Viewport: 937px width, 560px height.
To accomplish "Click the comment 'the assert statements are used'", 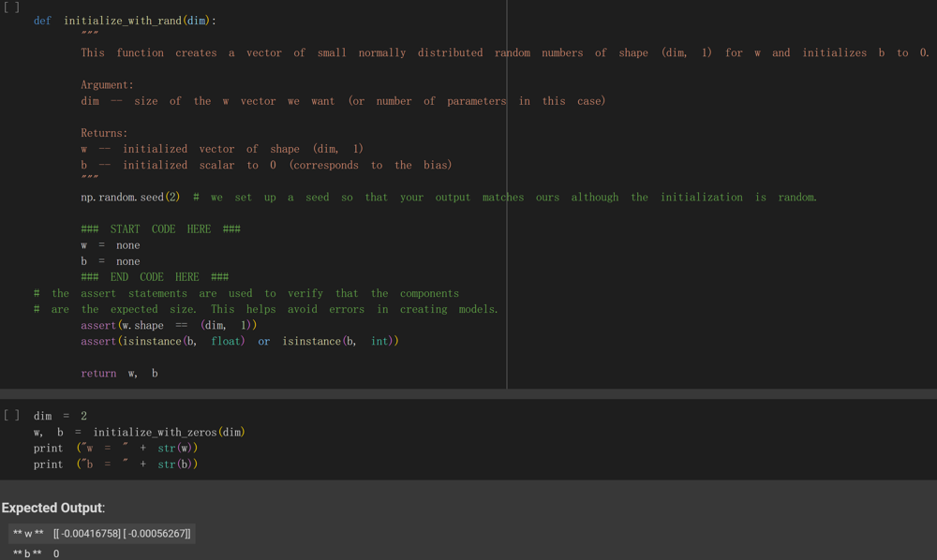I will click(246, 294).
